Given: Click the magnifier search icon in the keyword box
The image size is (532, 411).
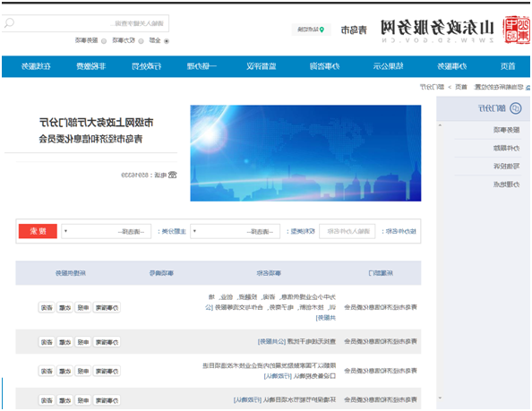Looking at the screenshot, I should coord(9,23).
